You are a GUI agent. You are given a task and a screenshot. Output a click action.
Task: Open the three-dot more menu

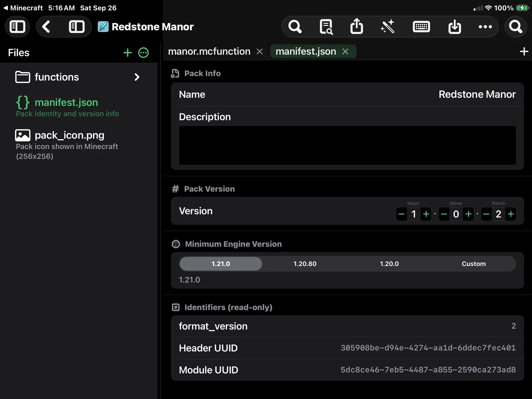[x=485, y=27]
